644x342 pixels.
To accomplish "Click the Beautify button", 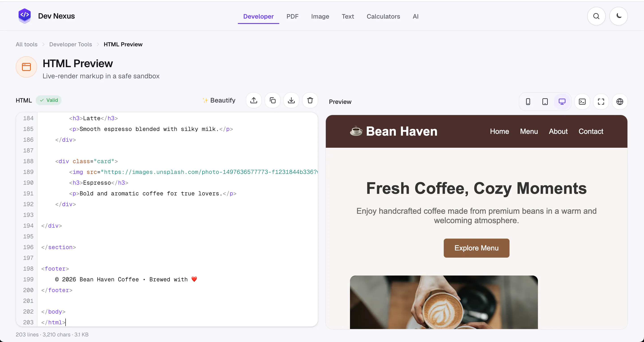I will point(219,100).
